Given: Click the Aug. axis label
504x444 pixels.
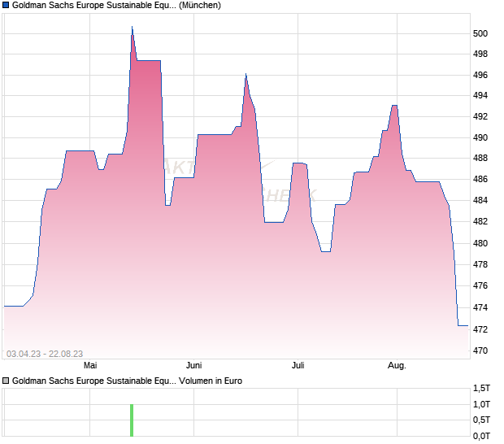Looking at the screenshot, I should (397, 366).
